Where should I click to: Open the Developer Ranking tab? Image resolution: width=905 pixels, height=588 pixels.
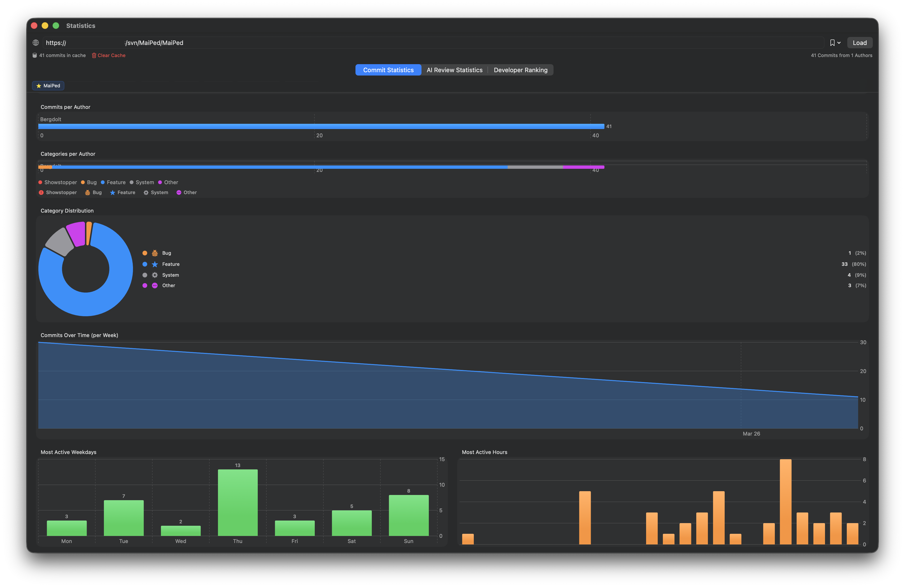(x=520, y=70)
